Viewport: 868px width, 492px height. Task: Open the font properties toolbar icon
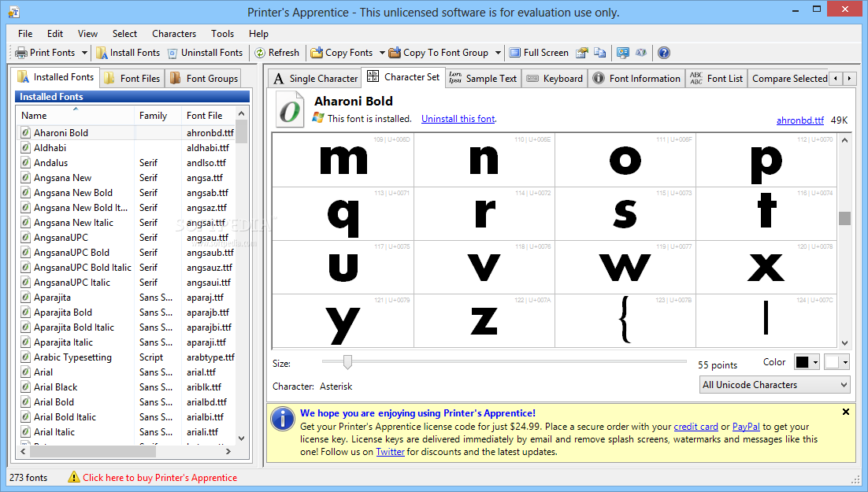tap(581, 53)
